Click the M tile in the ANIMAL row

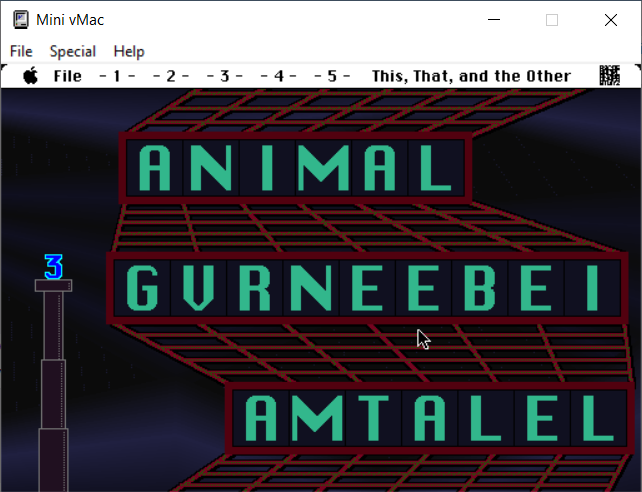(x=323, y=168)
